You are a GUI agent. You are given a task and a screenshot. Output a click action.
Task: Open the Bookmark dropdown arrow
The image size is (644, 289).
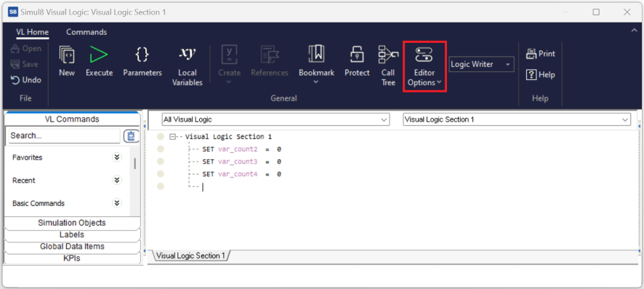316,82
